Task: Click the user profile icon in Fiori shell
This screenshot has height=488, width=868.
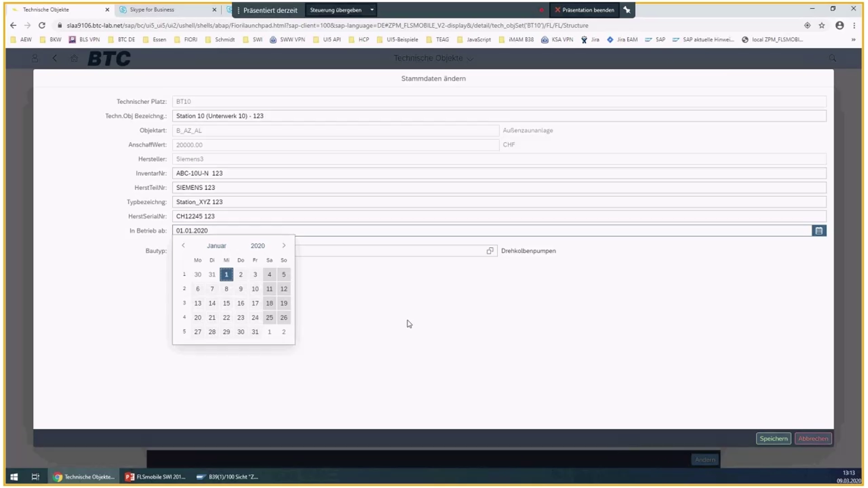Action: 35,58
